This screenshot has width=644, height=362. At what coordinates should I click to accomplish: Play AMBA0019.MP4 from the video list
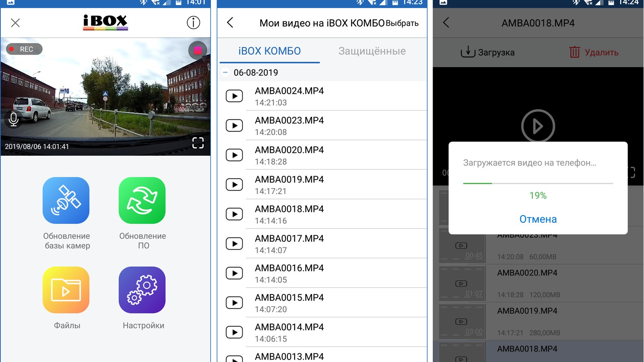point(234,185)
